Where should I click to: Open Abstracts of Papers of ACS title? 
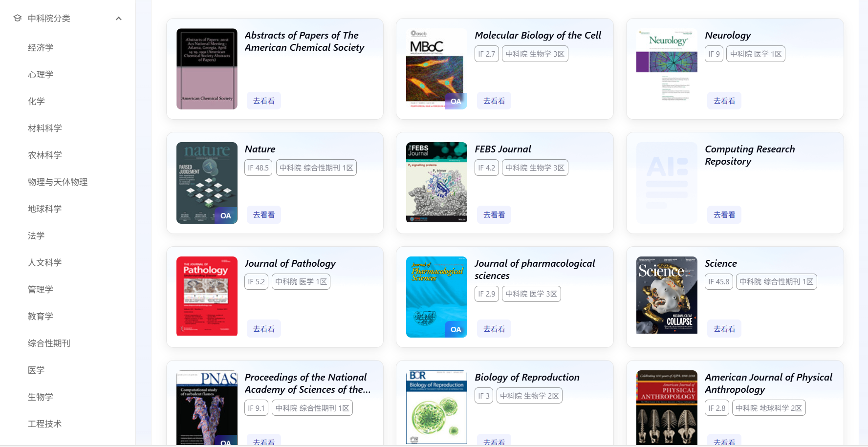[x=304, y=42]
